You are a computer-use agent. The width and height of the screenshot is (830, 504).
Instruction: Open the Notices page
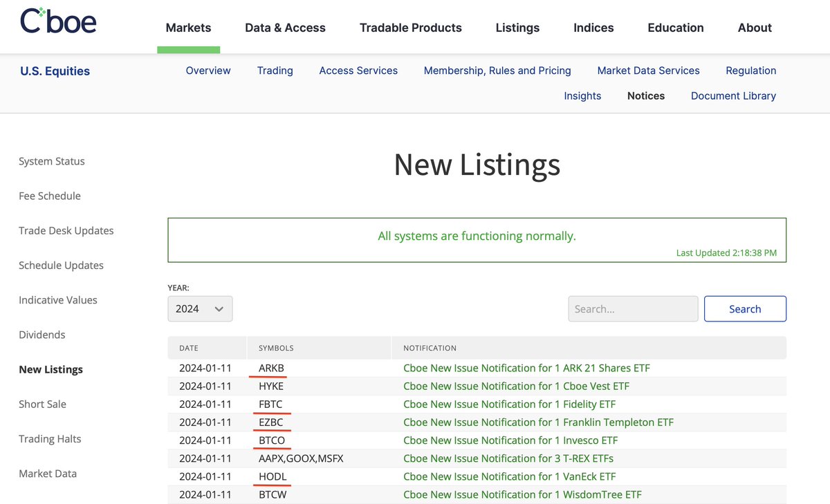pos(646,96)
